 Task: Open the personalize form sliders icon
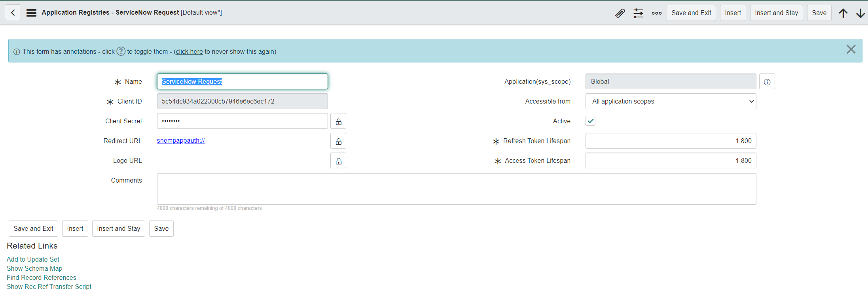[x=638, y=13]
